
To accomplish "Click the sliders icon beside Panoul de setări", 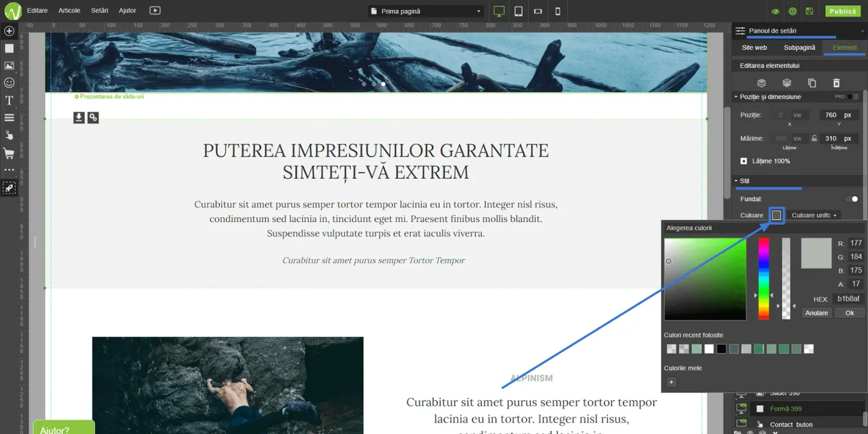I will coord(740,31).
